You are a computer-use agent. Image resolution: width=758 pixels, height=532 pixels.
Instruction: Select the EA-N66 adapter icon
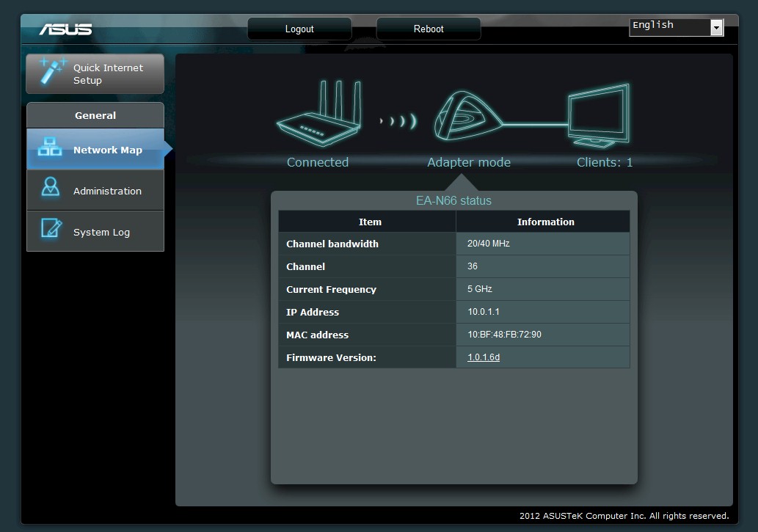click(x=468, y=116)
